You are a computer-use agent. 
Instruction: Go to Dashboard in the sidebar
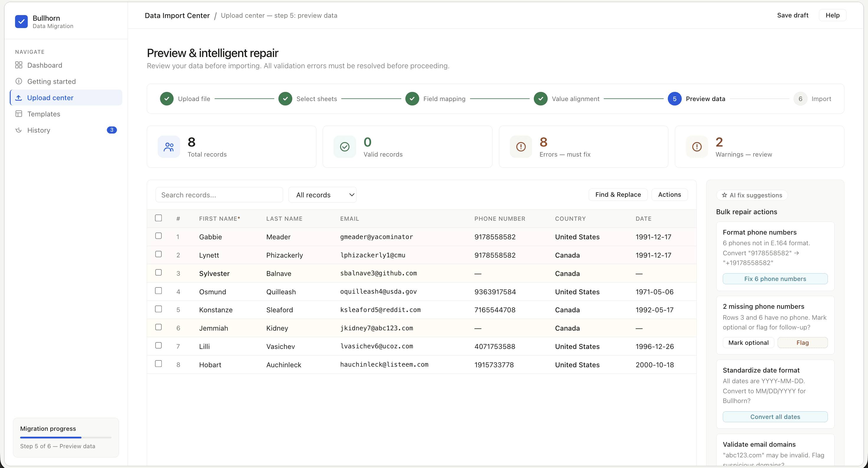pos(66,65)
